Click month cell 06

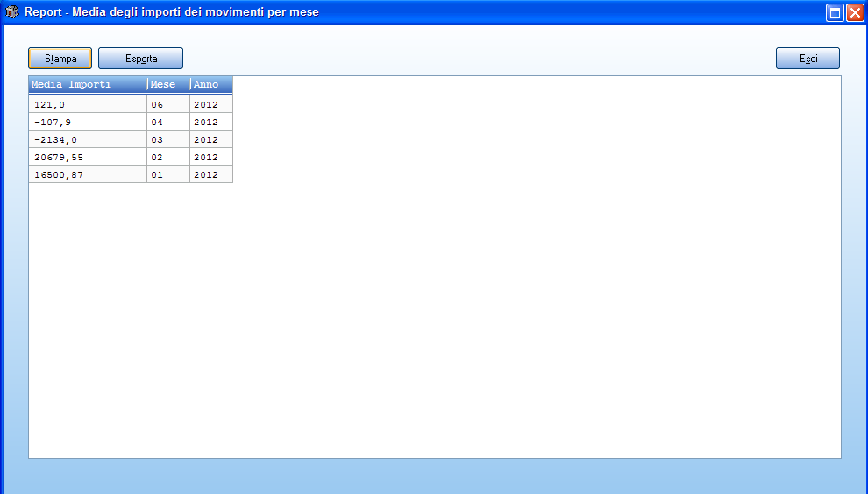pos(168,104)
